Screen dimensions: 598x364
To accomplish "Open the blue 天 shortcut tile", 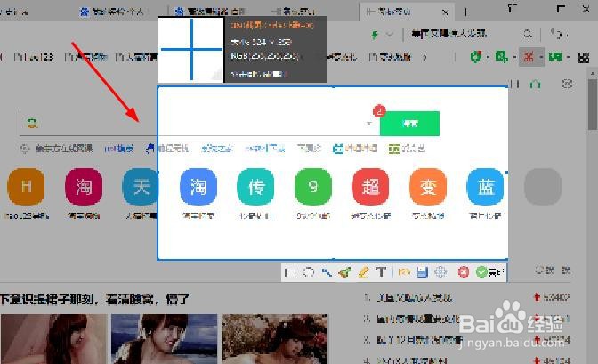I will [141, 187].
